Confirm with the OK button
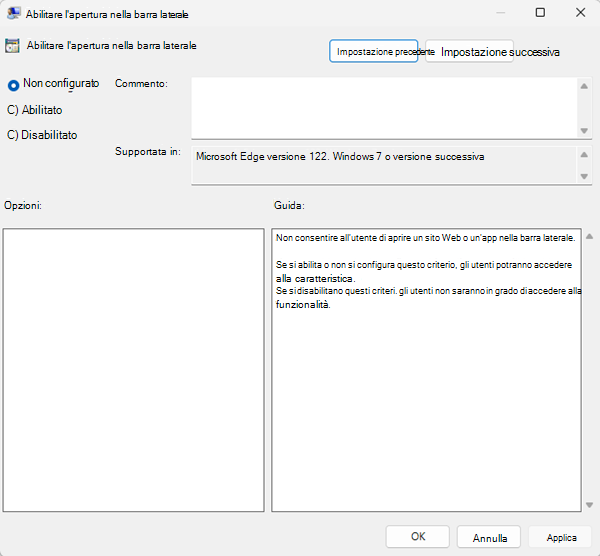 click(417, 536)
